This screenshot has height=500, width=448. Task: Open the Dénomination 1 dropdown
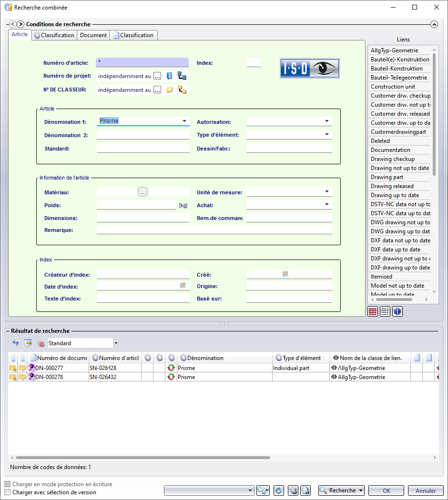click(184, 121)
